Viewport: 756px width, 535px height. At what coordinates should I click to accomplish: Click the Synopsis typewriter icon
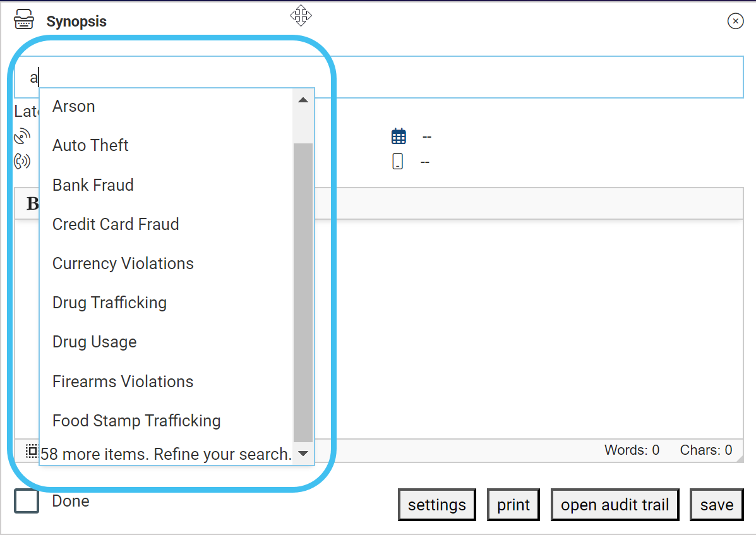click(24, 21)
